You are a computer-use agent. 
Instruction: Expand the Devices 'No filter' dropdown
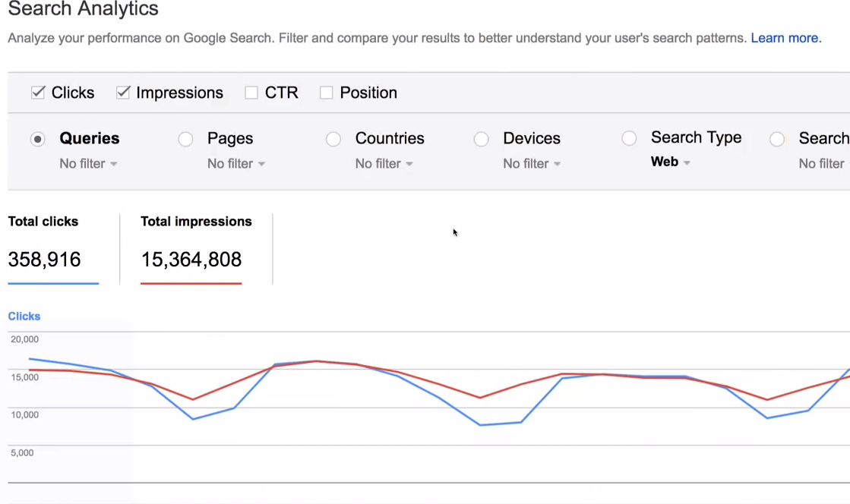coord(532,164)
